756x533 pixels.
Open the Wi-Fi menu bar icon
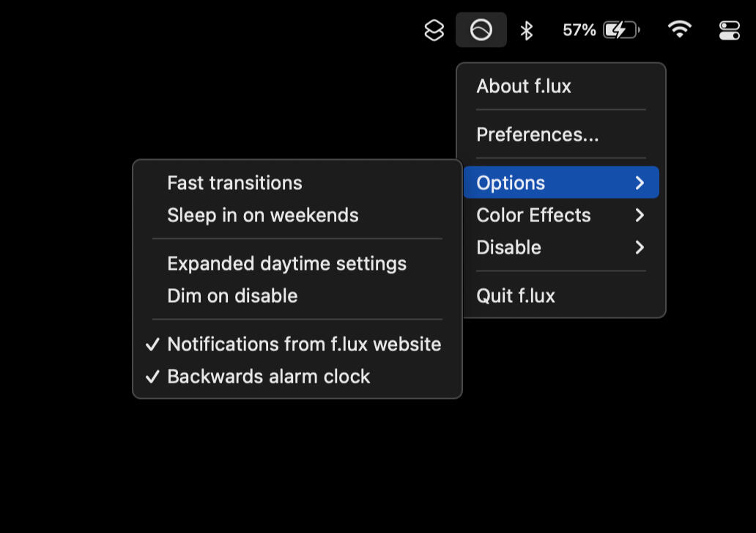coord(679,30)
